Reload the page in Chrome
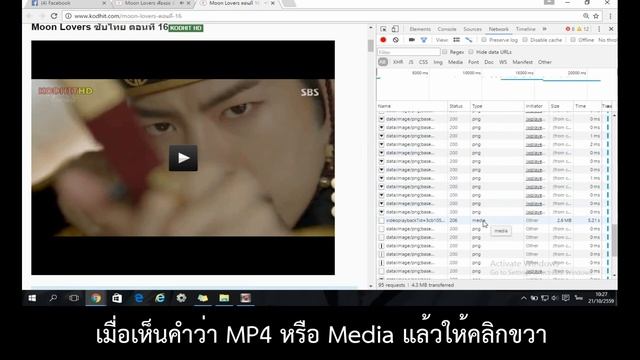This screenshot has height=360, width=640. pyautogui.click(x=54, y=16)
